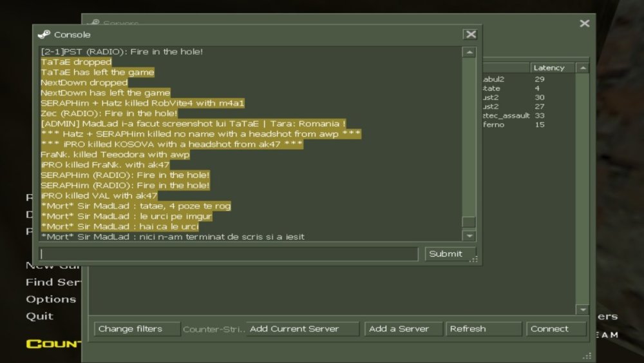Select inferno server row with latency 15
Viewport: 644px width, 363px height.
(x=528, y=124)
